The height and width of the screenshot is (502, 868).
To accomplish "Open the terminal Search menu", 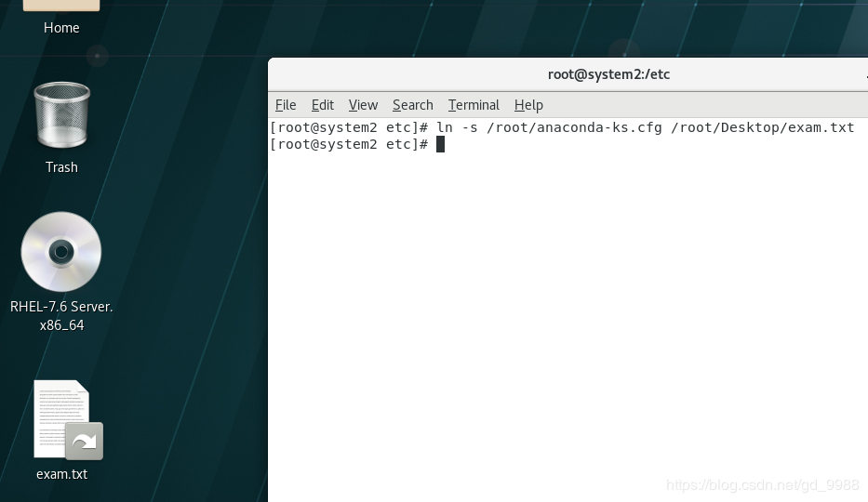I will coord(412,105).
